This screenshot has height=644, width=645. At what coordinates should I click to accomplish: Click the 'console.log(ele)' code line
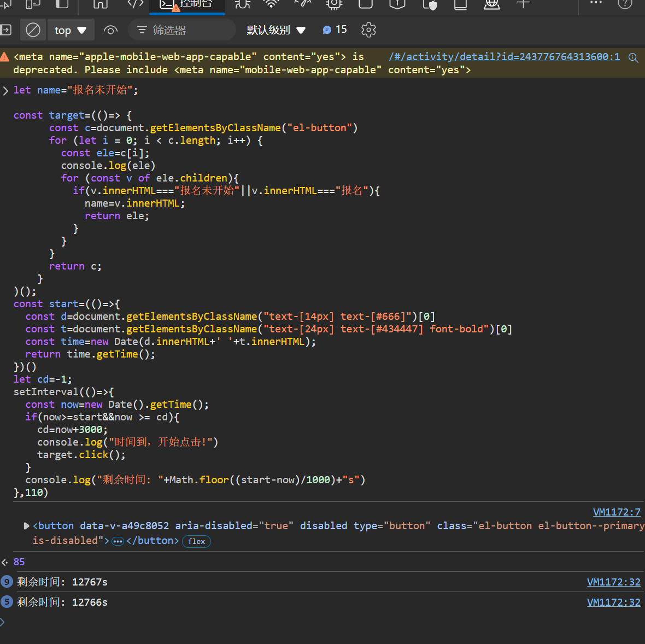point(108,166)
